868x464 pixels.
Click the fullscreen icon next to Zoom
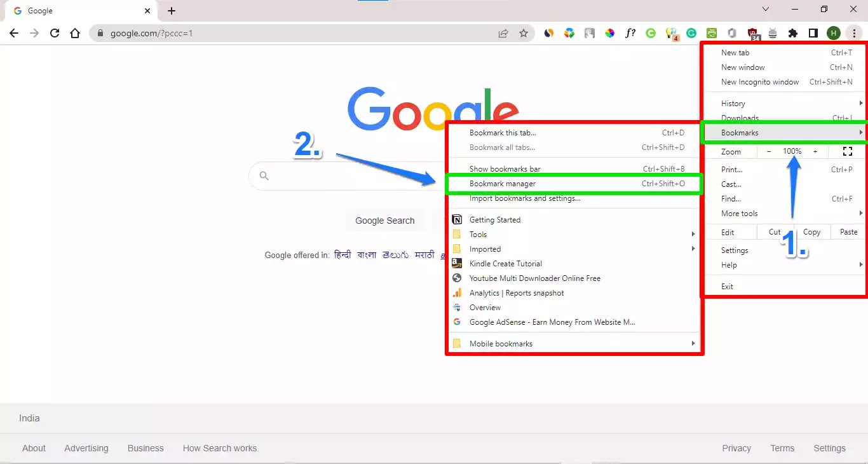click(x=848, y=151)
